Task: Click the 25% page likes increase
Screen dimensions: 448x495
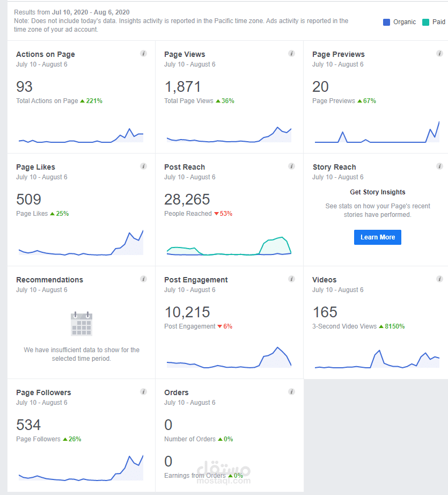Action: coord(60,213)
